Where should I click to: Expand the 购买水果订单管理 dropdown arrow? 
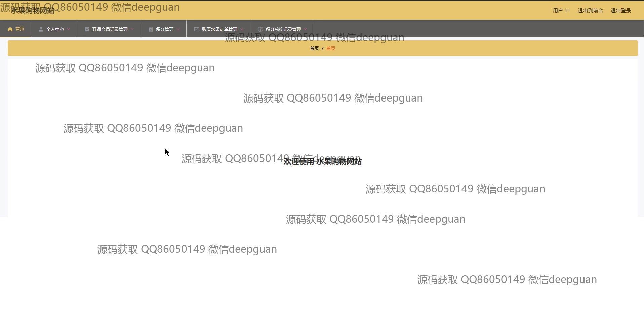coord(242,29)
